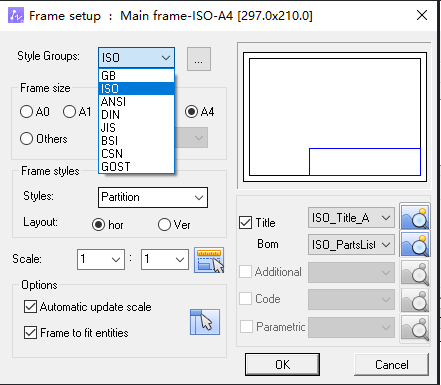
Task: Click the Code preview magnifier icon
Action: [415, 300]
